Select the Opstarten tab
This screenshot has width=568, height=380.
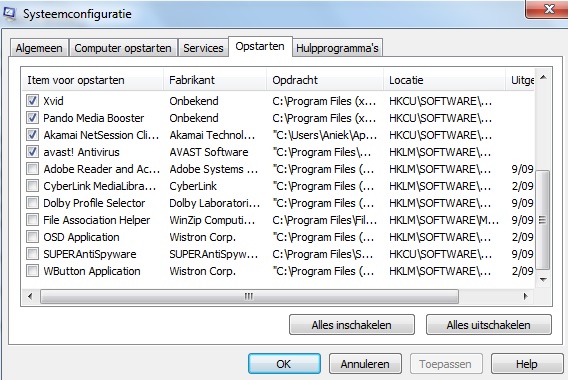click(260, 47)
